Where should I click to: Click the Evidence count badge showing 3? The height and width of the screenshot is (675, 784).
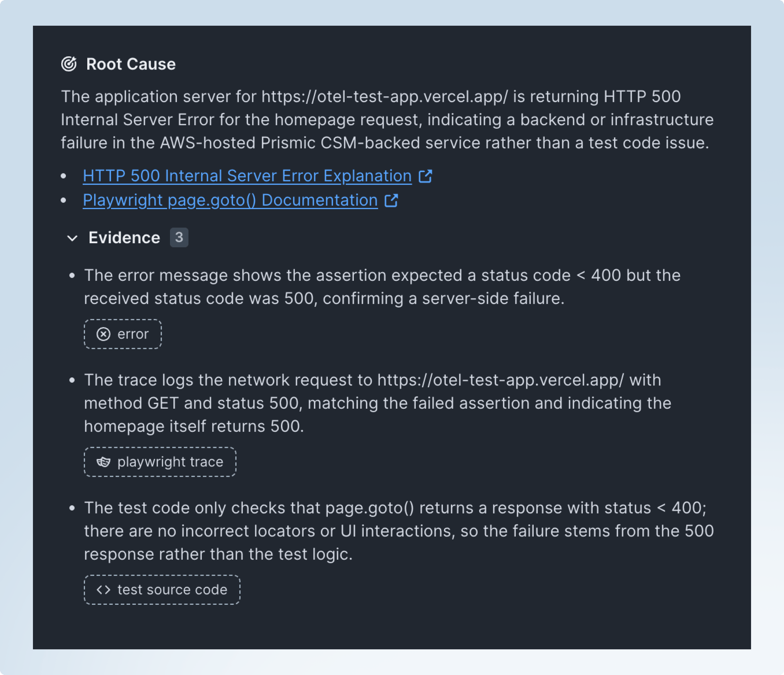[179, 237]
